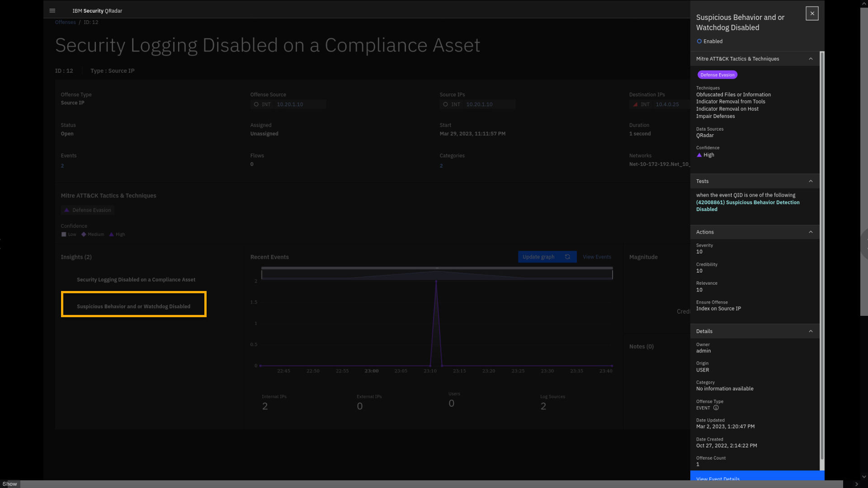868x488 pixels.
Task: Open the Offenses breadcrumb link
Action: click(65, 22)
